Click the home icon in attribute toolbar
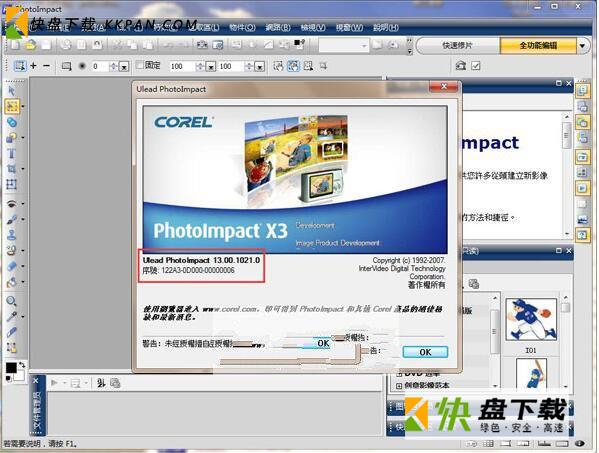The height and width of the screenshot is (453, 599). 460,66
